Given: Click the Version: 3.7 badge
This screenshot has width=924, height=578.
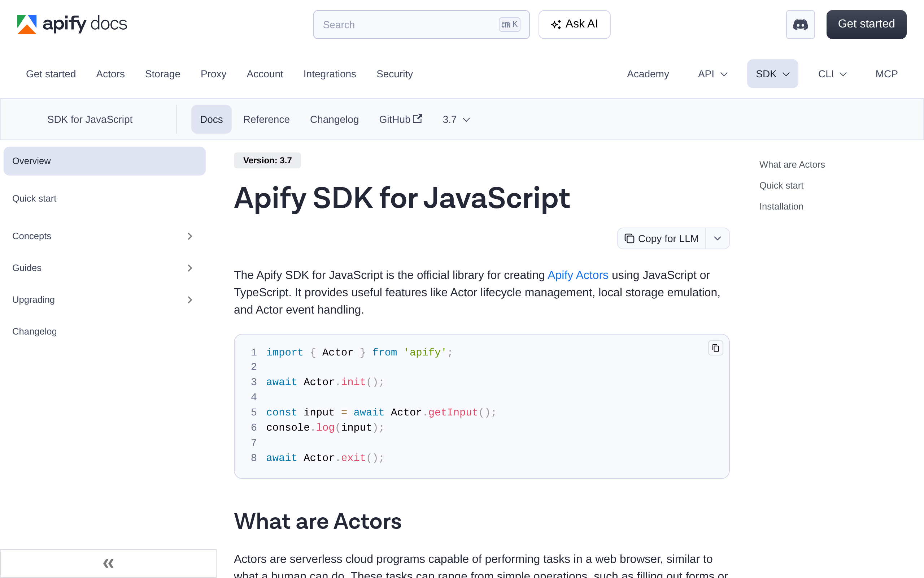Looking at the screenshot, I should [x=267, y=160].
